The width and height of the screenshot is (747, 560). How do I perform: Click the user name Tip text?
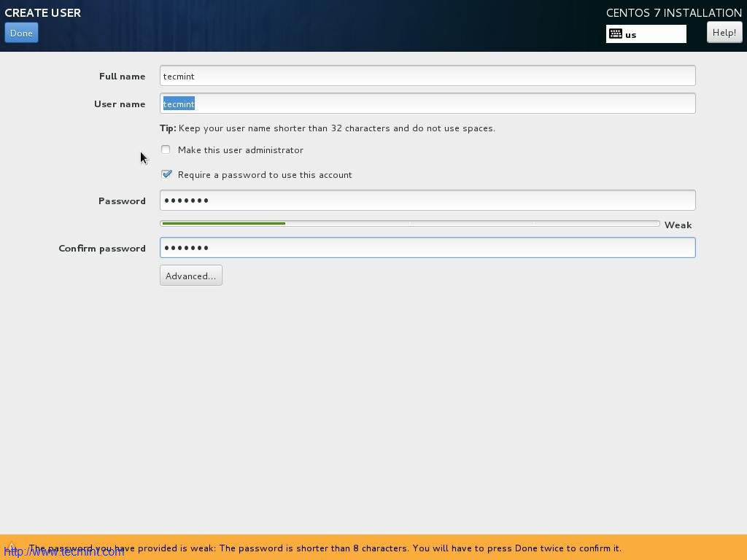(x=328, y=128)
